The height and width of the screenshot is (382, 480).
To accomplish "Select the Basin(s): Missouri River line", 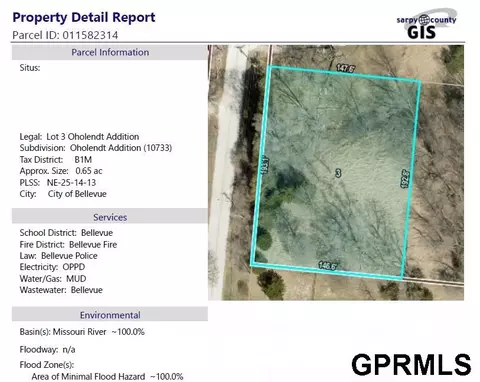I will tap(82, 332).
